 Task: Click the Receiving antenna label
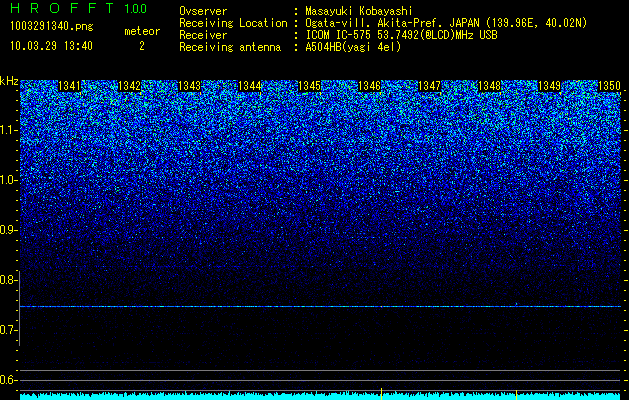[230, 47]
